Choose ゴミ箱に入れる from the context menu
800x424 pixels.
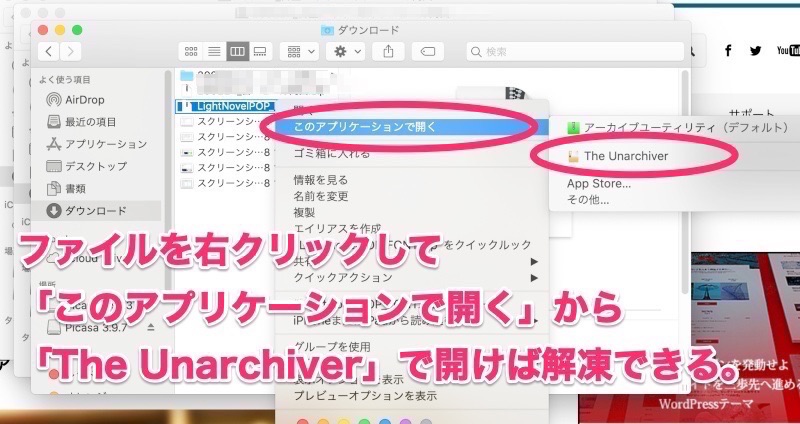[412, 154]
